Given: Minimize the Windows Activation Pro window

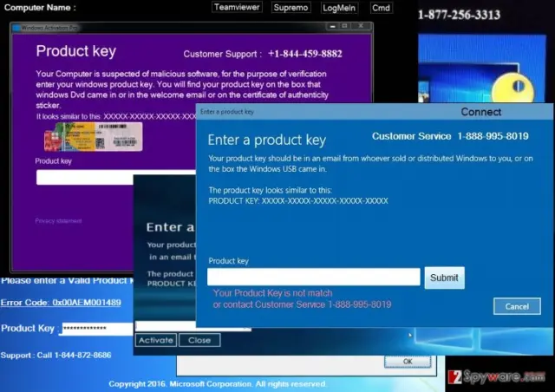Looking at the screenshot, I should tap(332, 26).
